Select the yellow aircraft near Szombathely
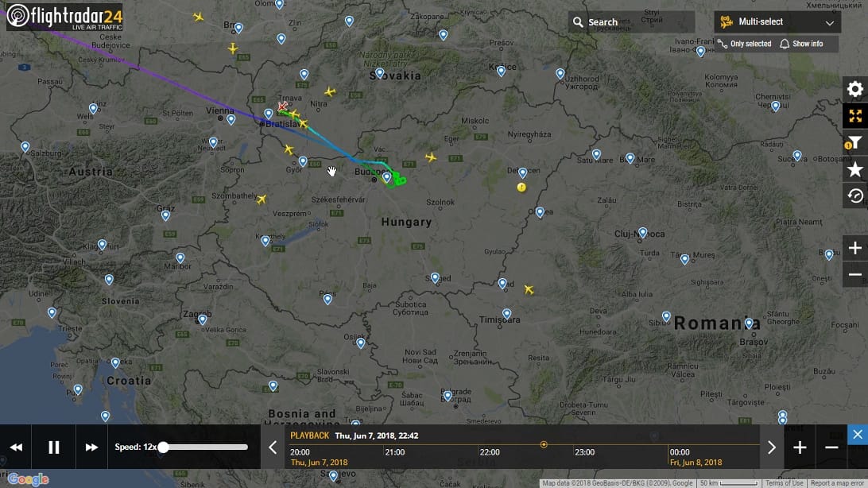Image resolution: width=868 pixels, height=488 pixels. coord(262,199)
